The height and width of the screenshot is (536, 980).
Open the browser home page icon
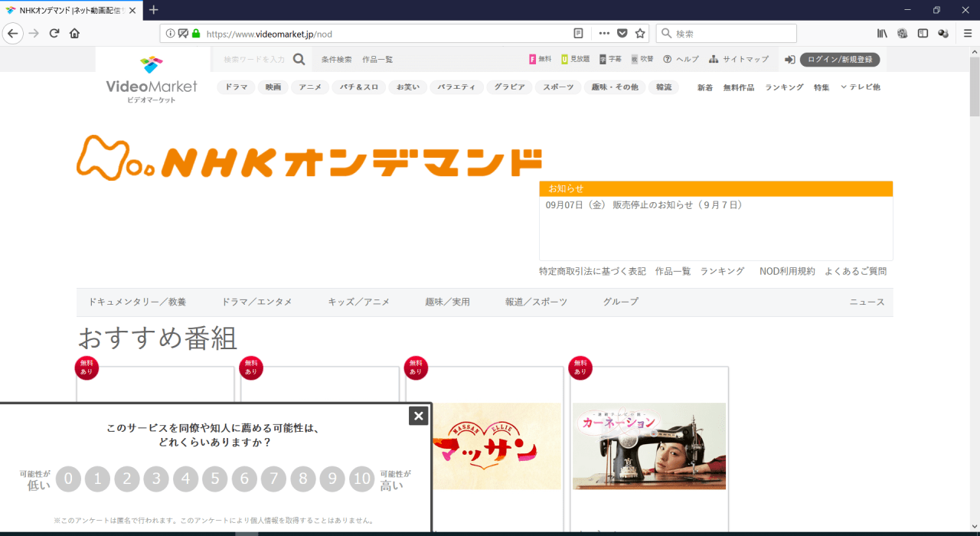tap(74, 33)
